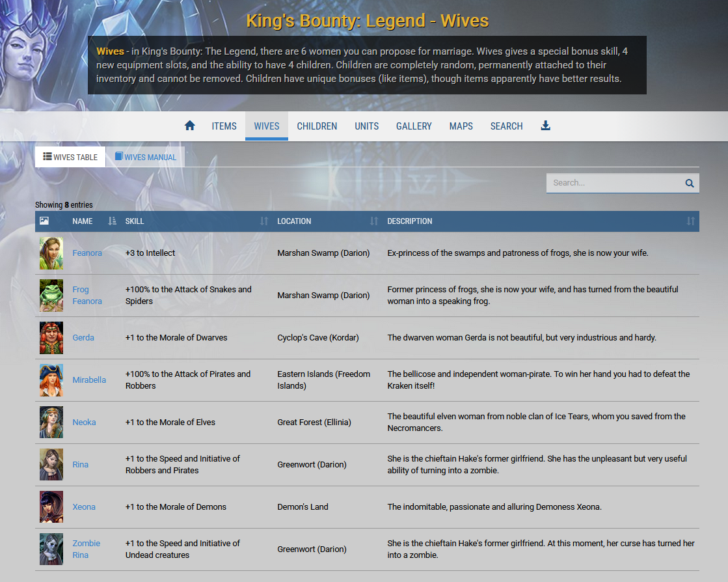Open the Items section
This screenshot has height=582, width=728.
point(224,126)
